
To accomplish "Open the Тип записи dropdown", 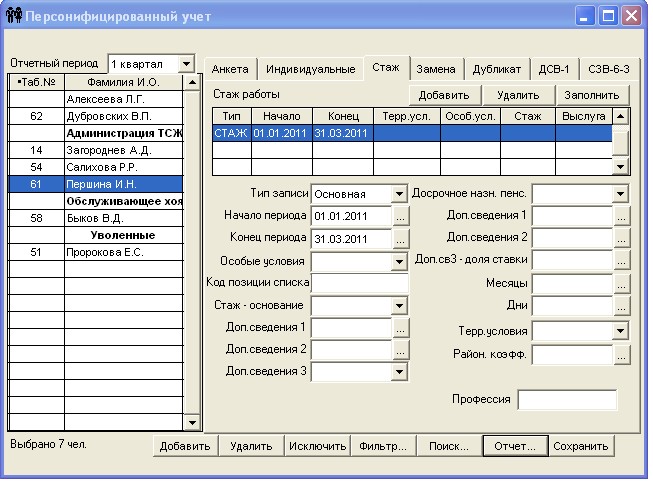I will pyautogui.click(x=400, y=194).
